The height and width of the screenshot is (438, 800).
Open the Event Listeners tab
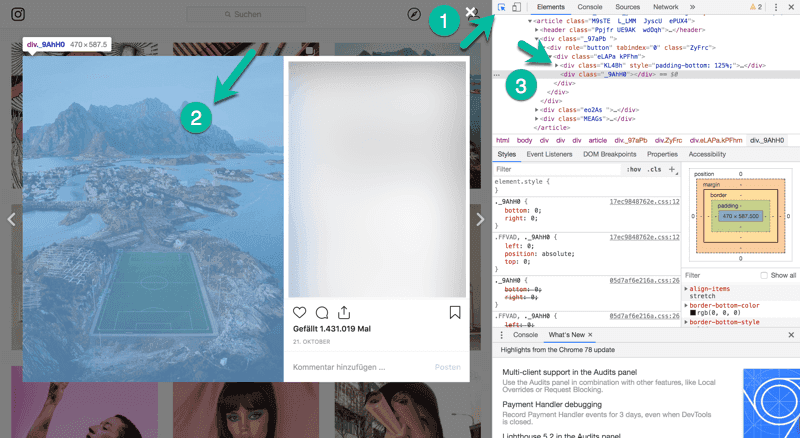pyautogui.click(x=549, y=154)
